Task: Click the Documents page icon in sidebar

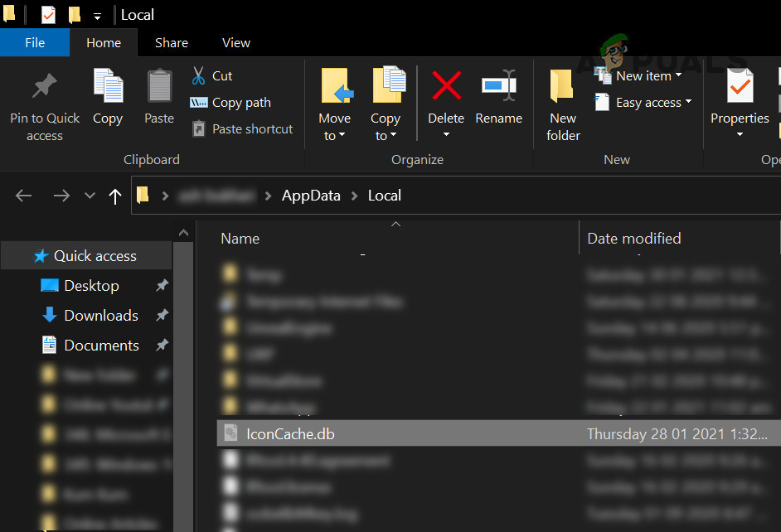Action: click(49, 345)
